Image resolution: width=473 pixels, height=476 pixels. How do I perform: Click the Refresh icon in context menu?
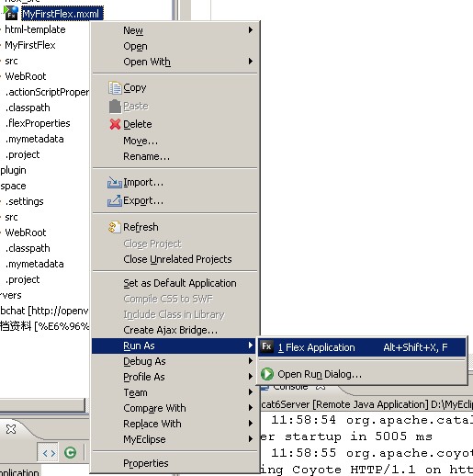coord(115,227)
